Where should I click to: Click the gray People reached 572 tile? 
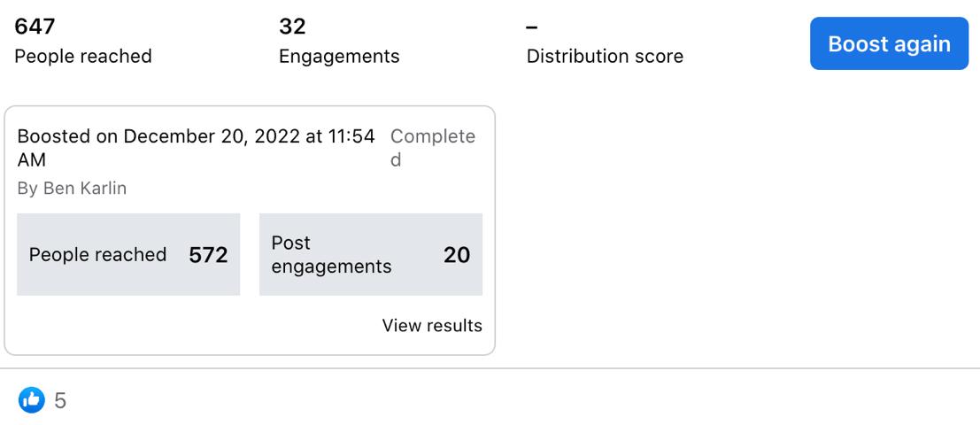point(128,254)
